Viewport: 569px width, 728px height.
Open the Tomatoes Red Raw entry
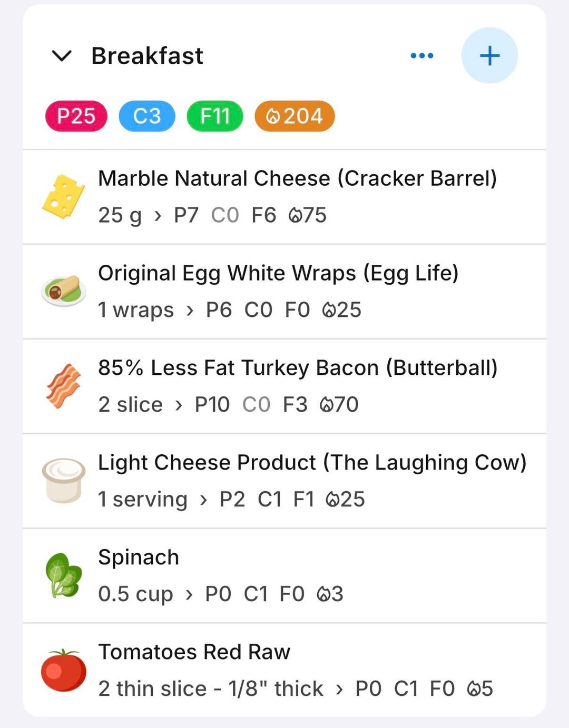194,652
